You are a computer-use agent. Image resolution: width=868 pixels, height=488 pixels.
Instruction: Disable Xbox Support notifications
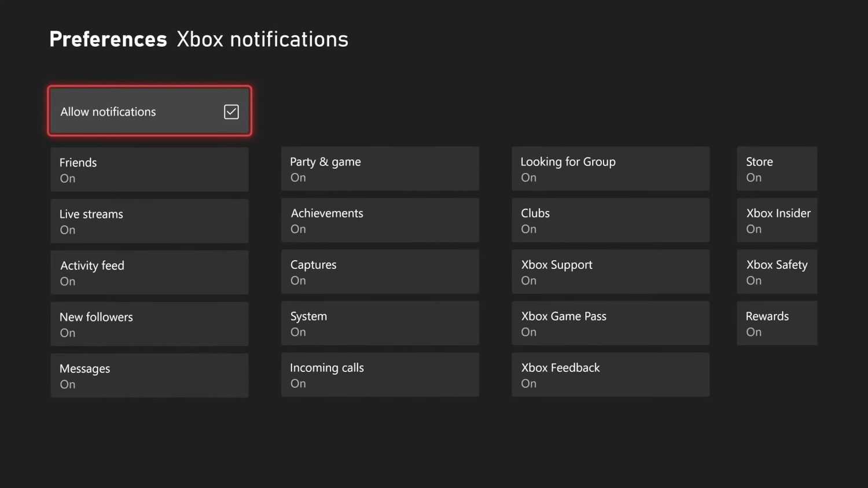(x=610, y=271)
